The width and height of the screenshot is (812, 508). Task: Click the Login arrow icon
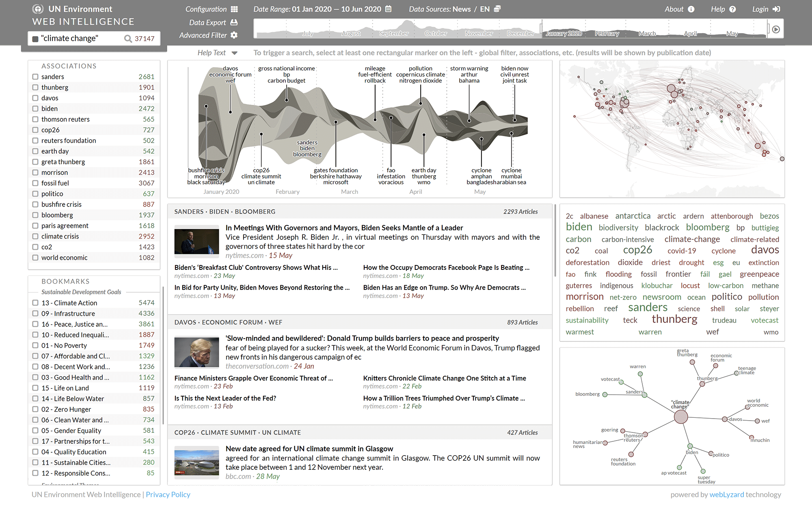[776, 9]
